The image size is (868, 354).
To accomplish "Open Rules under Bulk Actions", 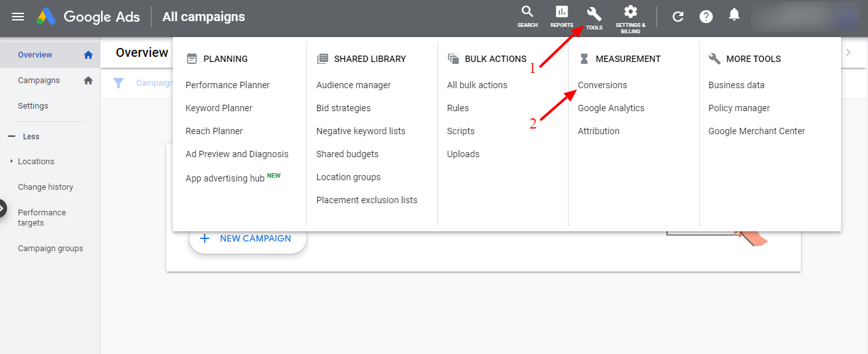I will [x=458, y=108].
